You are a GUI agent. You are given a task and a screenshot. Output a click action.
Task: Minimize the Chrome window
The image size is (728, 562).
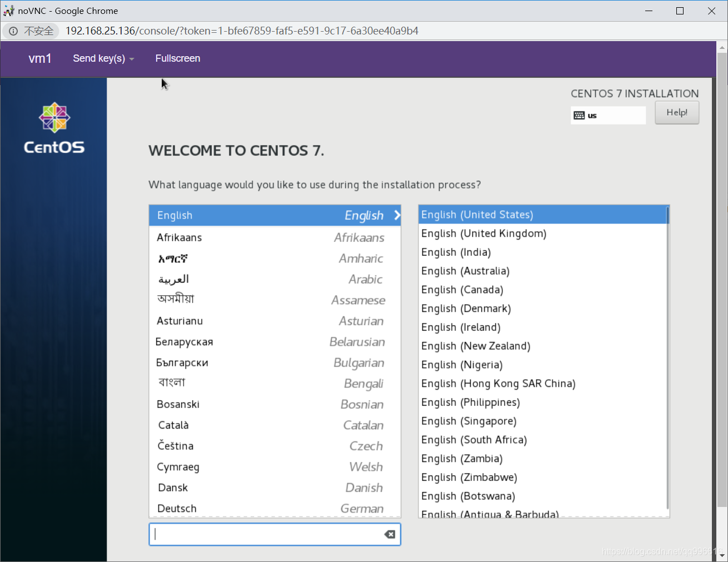coord(649,11)
